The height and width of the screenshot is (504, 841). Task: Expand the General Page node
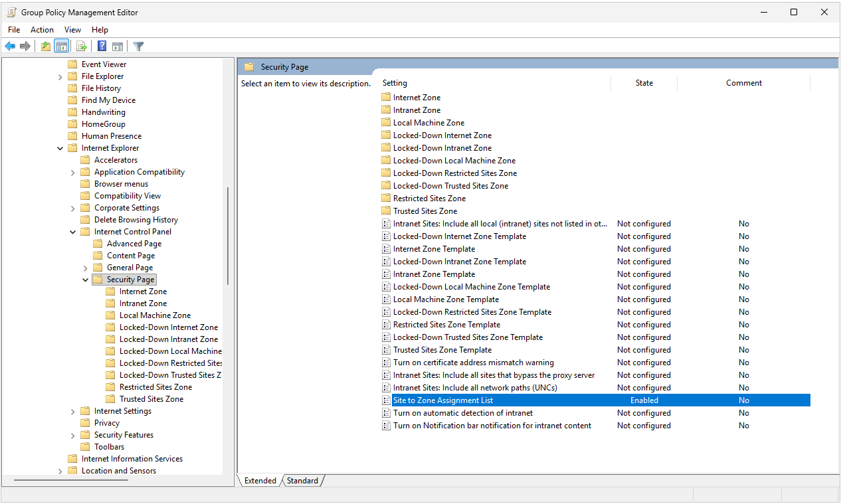[x=86, y=268]
